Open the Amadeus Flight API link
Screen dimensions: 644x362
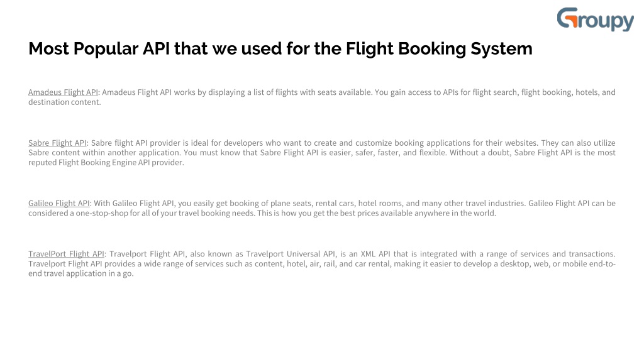(64, 92)
